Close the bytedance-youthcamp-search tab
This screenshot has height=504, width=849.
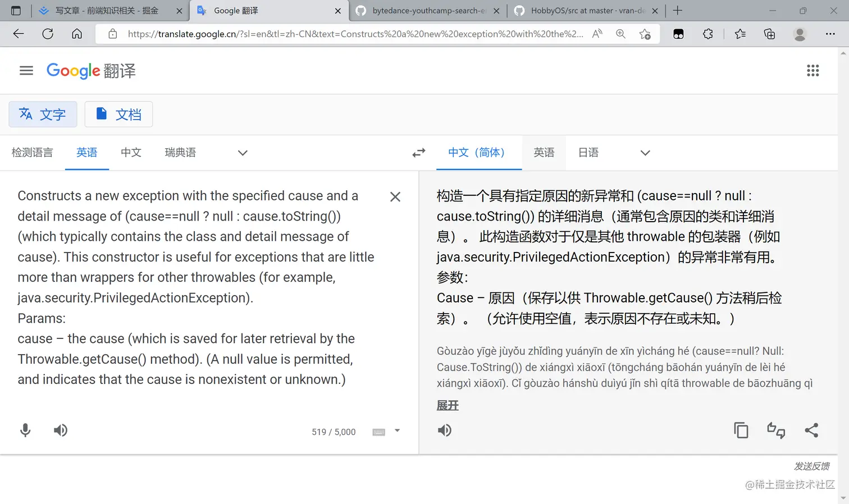coord(496,11)
